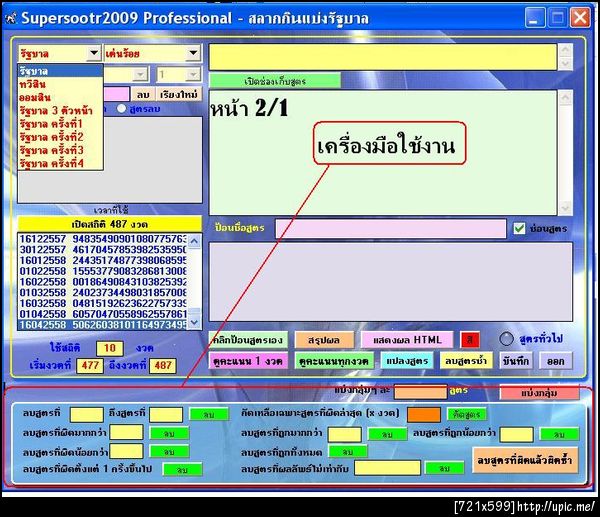Click the เริ่มงวดที่ field showing 477
Image resolution: width=600 pixels, height=517 pixels.
pos(90,365)
